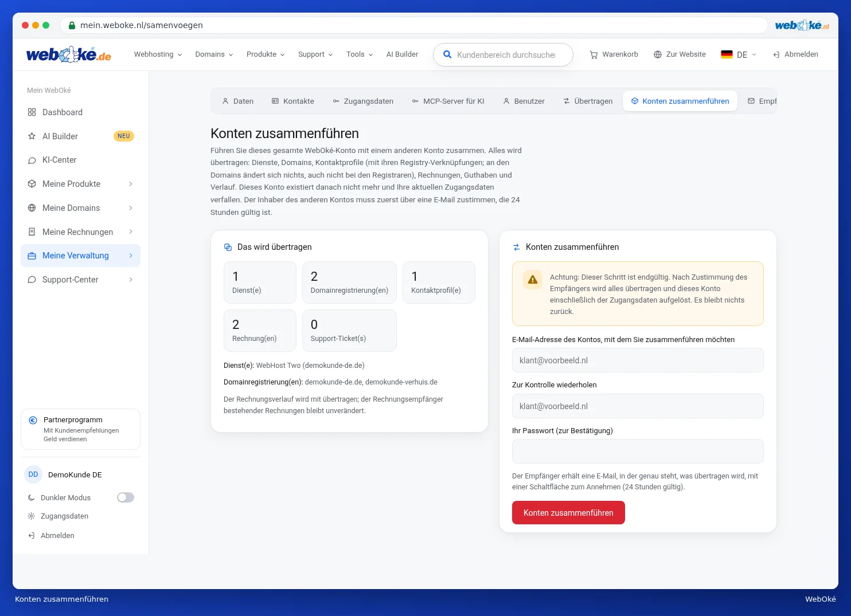Click the KI-Center chat bubble icon
The height and width of the screenshot is (616, 851).
pos(32,160)
